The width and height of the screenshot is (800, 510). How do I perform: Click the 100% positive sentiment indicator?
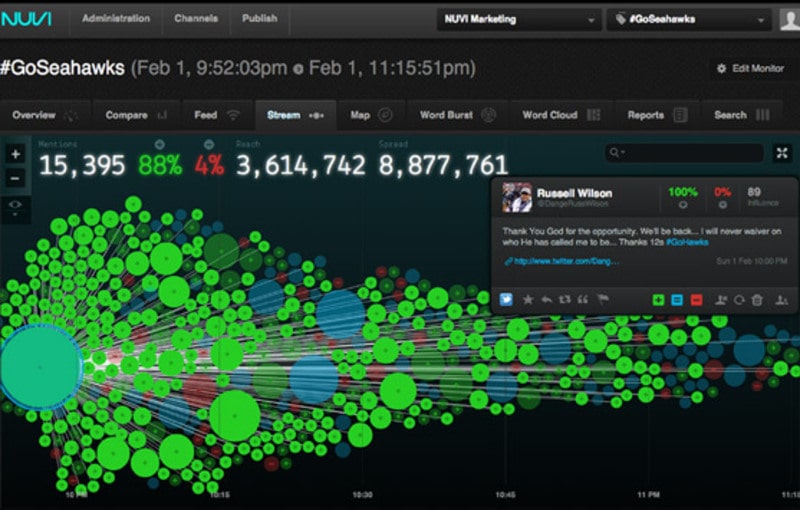click(683, 197)
